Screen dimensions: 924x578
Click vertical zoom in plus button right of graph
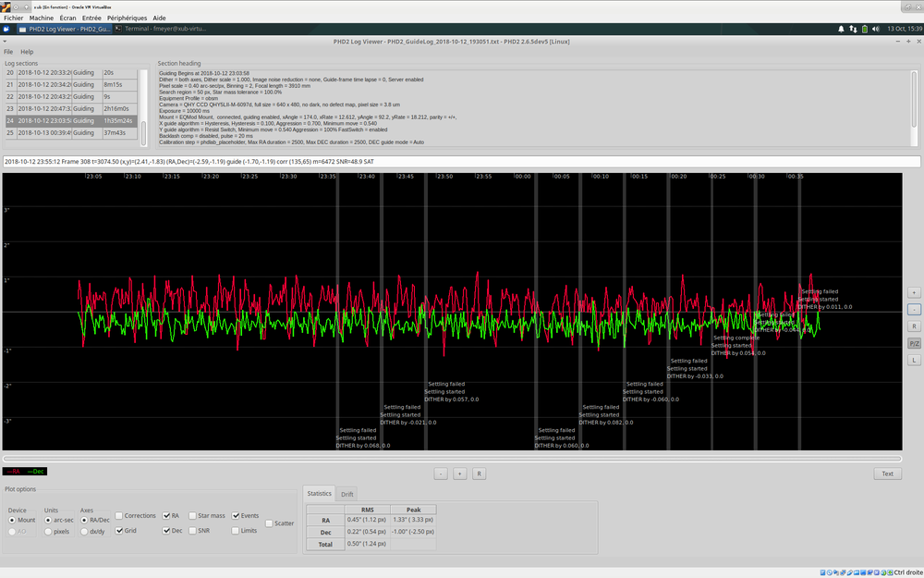[x=914, y=292]
